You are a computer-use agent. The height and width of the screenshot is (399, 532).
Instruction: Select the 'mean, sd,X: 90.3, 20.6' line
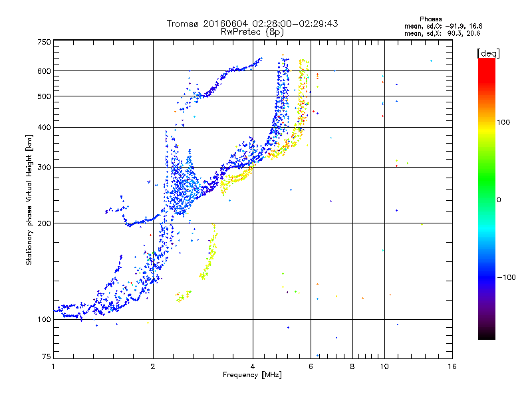[442, 33]
